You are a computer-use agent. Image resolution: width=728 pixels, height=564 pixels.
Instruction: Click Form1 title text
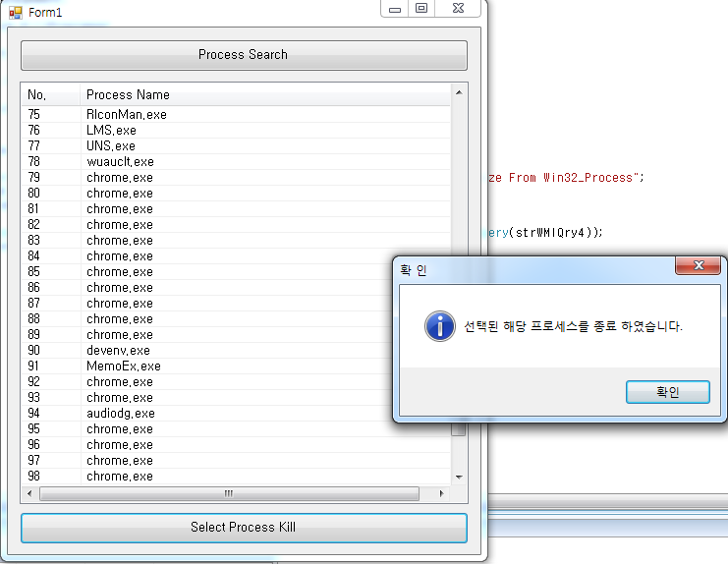pyautogui.click(x=45, y=13)
